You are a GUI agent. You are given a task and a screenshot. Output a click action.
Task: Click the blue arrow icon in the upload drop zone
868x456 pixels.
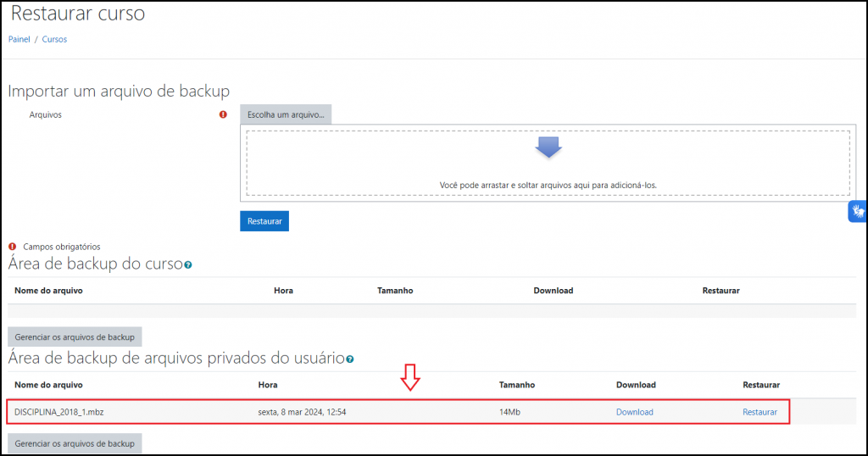pos(548,147)
